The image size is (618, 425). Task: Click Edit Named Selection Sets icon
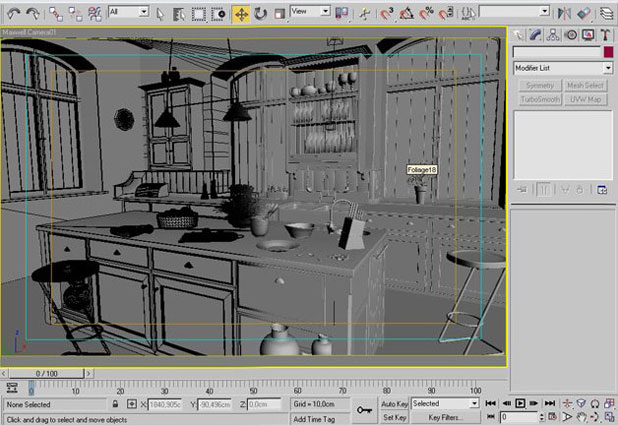[x=468, y=15]
